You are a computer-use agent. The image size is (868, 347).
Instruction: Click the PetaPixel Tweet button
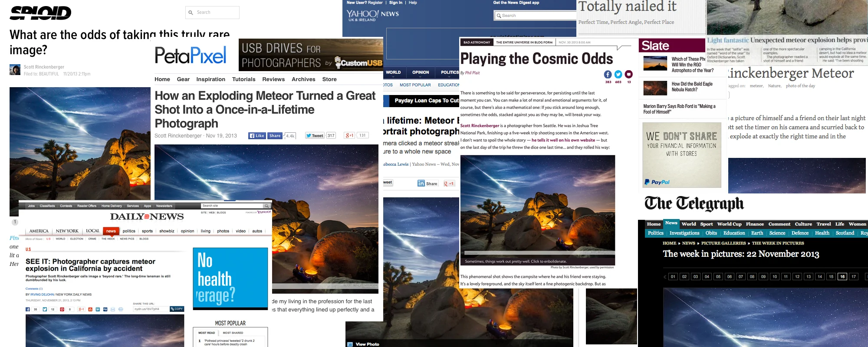[x=315, y=136]
